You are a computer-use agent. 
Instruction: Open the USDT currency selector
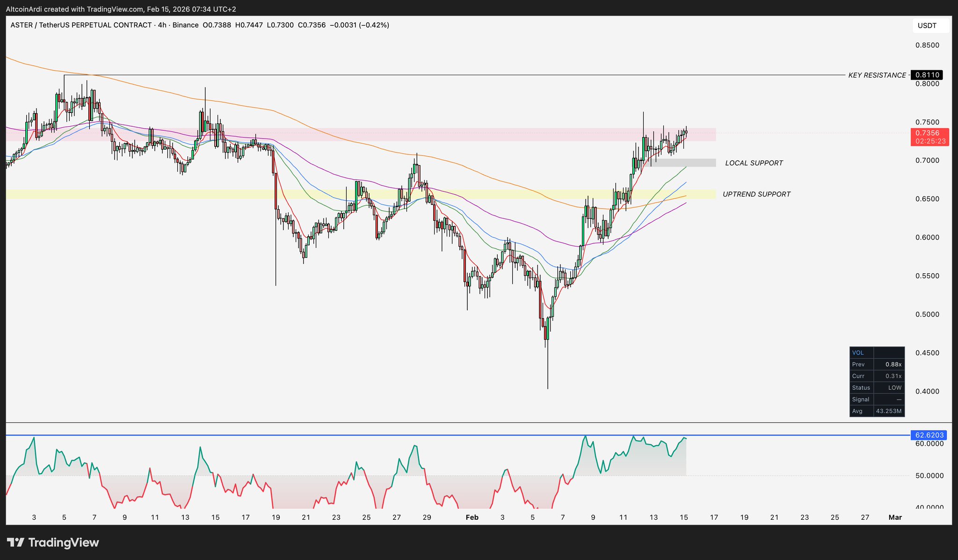click(x=930, y=26)
